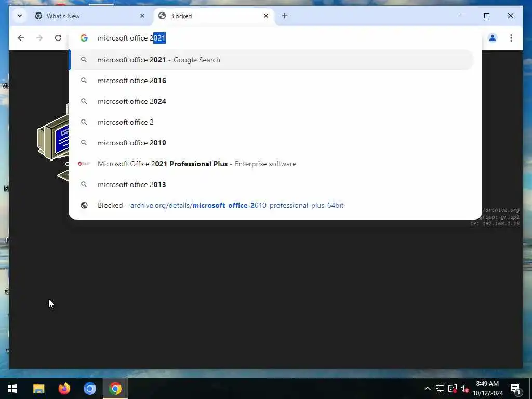The width and height of the screenshot is (532, 399).
Task: Choose the 'microsoft office 2024' suggestion
Action: (x=271, y=101)
